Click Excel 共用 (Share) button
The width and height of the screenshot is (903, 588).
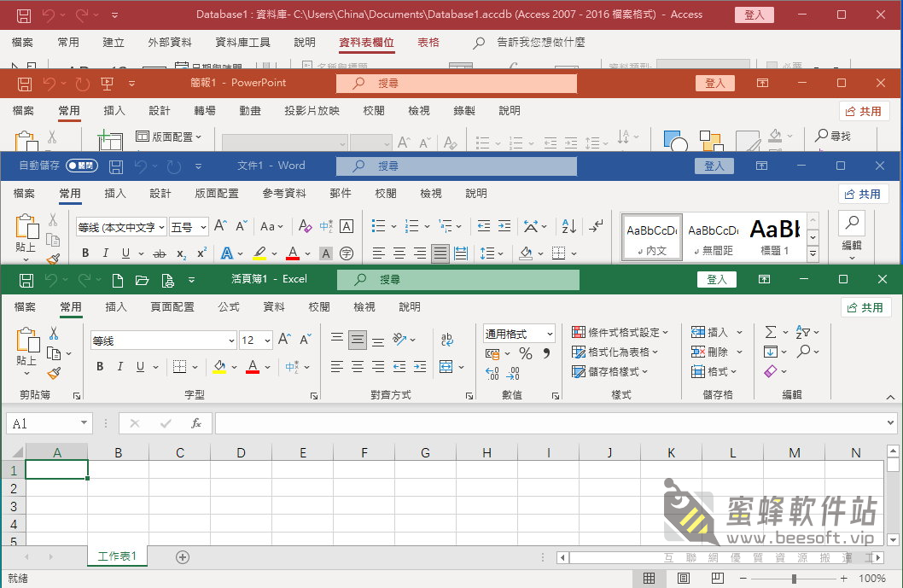865,307
